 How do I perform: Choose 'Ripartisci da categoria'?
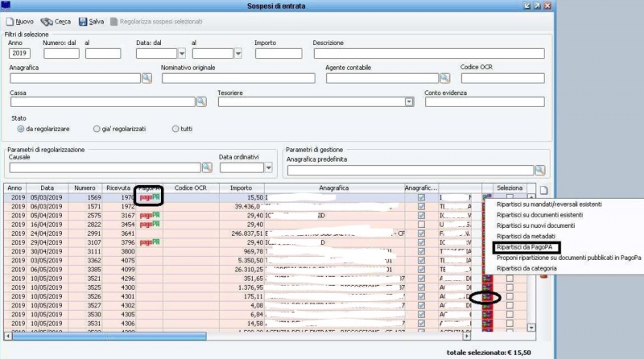click(x=526, y=268)
